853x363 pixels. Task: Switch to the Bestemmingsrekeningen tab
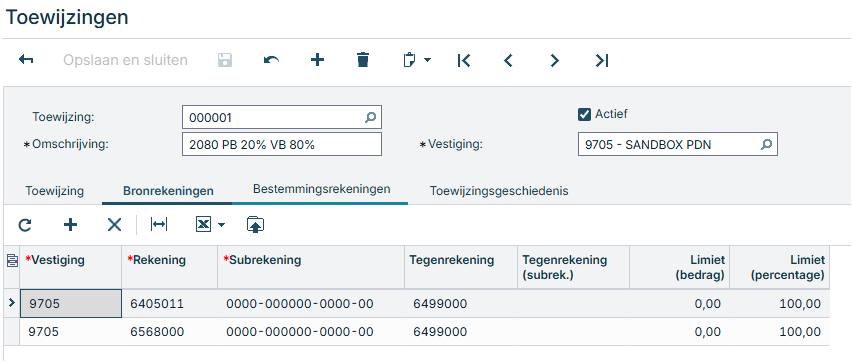[322, 189]
